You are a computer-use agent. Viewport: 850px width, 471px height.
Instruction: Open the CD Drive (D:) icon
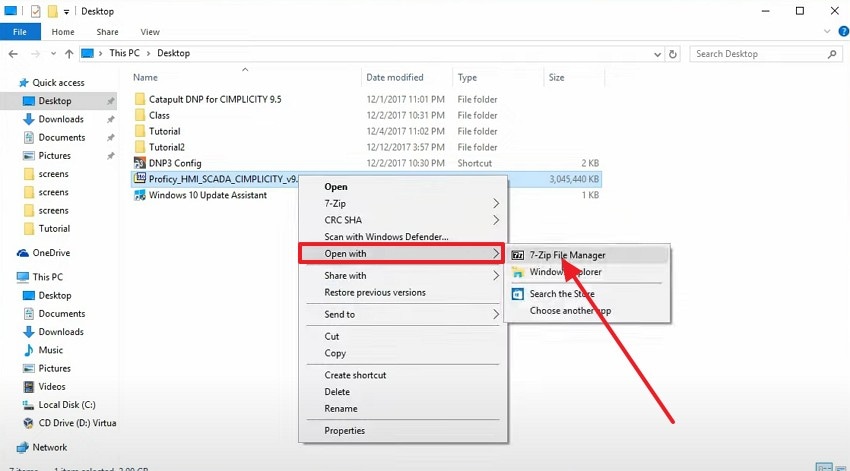(x=28, y=423)
